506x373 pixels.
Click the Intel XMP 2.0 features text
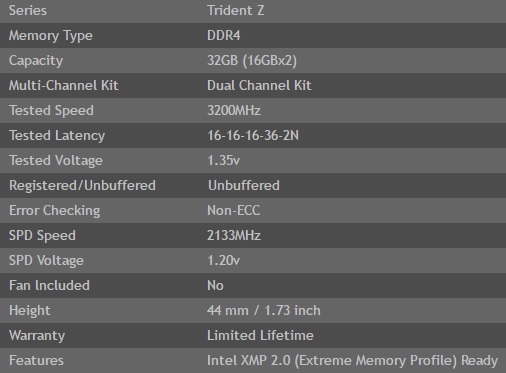(352, 361)
